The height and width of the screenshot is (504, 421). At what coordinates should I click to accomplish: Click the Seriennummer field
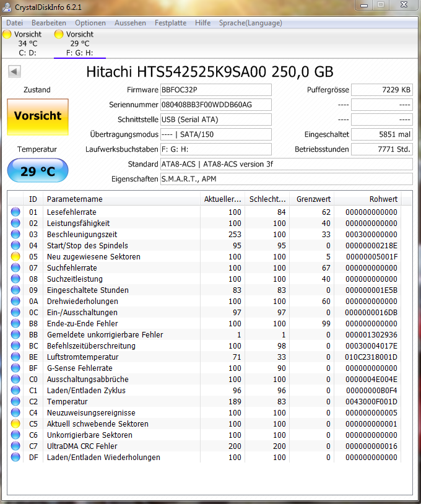(216, 105)
